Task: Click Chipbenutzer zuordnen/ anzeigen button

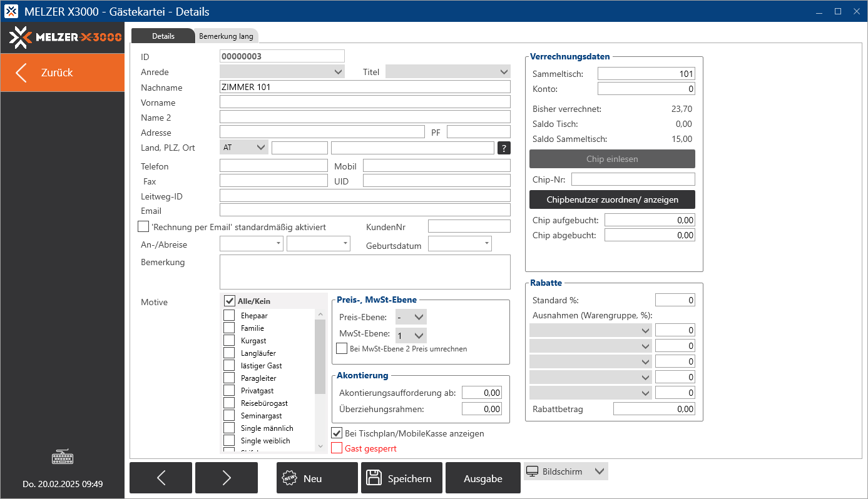Action: point(612,199)
